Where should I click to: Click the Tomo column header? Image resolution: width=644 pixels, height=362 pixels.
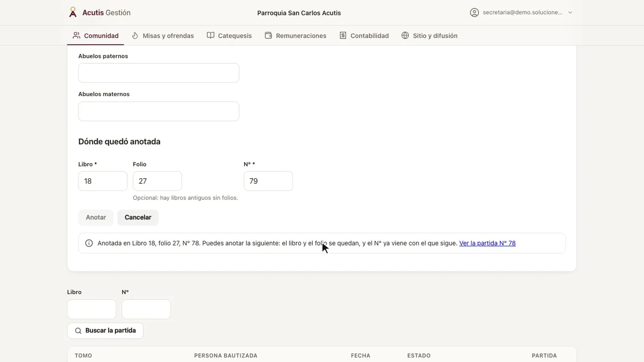(x=83, y=356)
